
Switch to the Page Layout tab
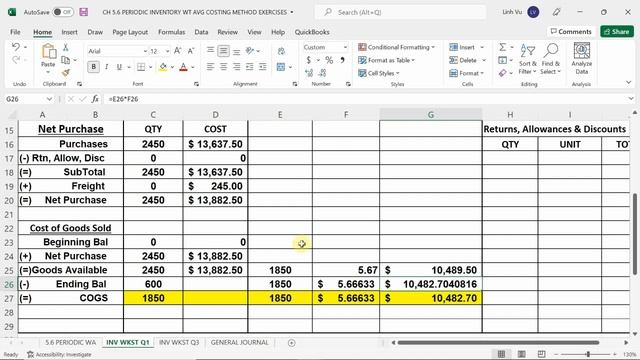pos(130,32)
